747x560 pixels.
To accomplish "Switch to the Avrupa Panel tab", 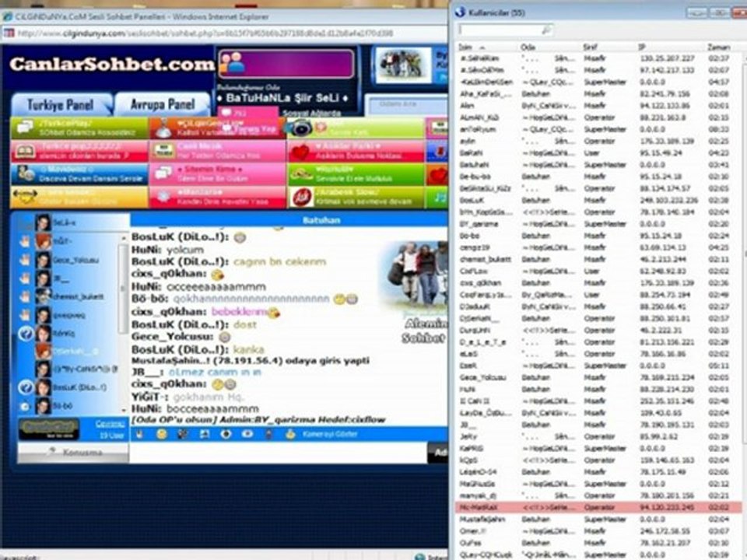I will point(162,105).
